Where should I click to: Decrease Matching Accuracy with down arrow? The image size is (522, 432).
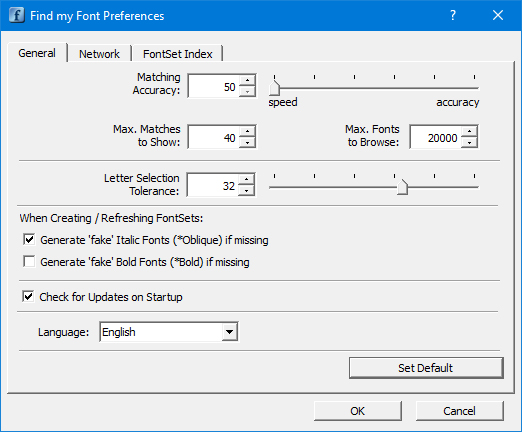click(247, 92)
